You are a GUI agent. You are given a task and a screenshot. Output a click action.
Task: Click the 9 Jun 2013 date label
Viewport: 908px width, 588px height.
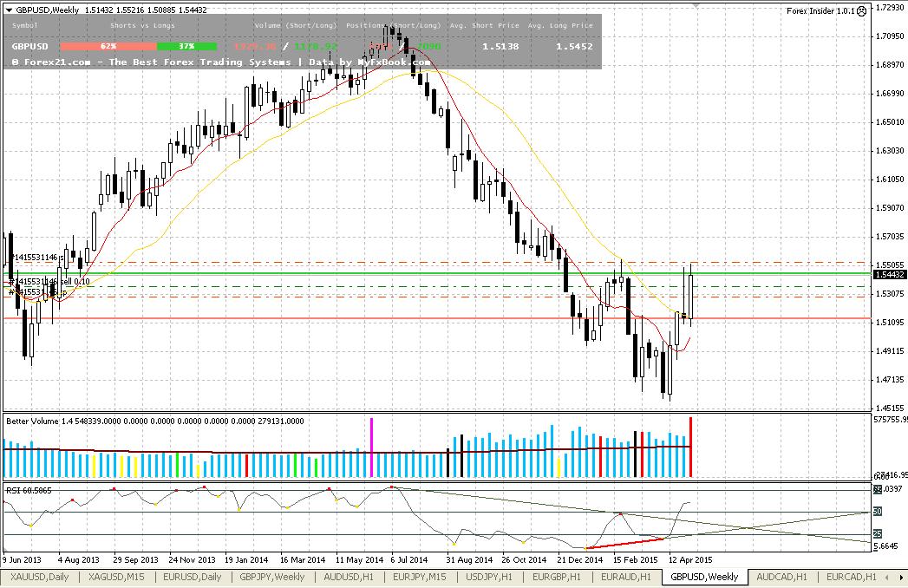(22, 560)
